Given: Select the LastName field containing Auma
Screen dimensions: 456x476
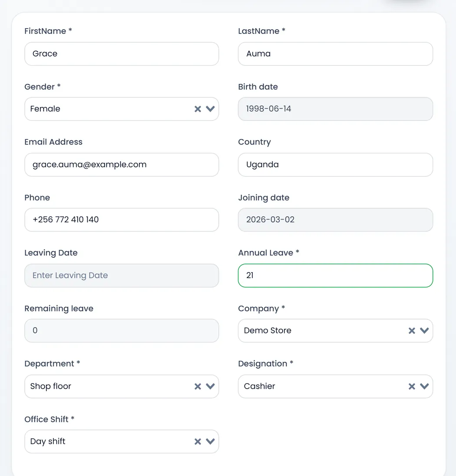Looking at the screenshot, I should point(335,54).
